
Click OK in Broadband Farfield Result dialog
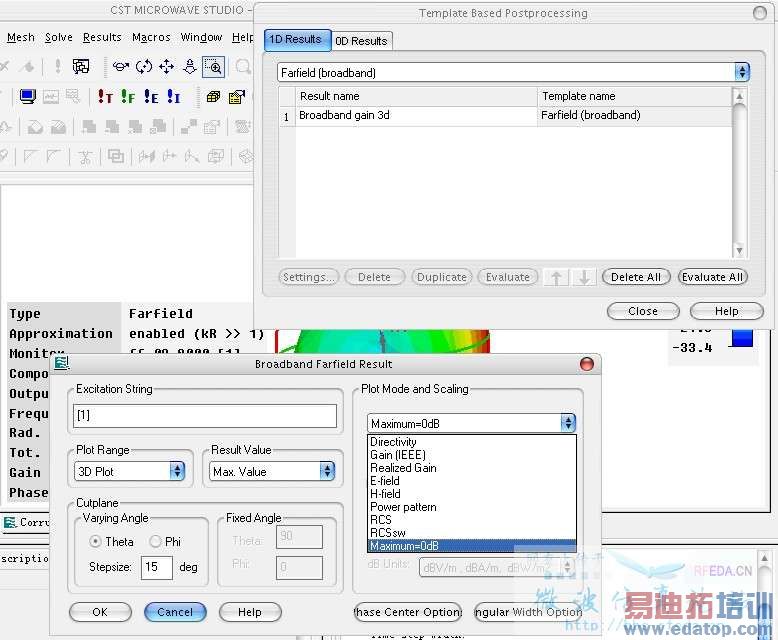[100, 612]
